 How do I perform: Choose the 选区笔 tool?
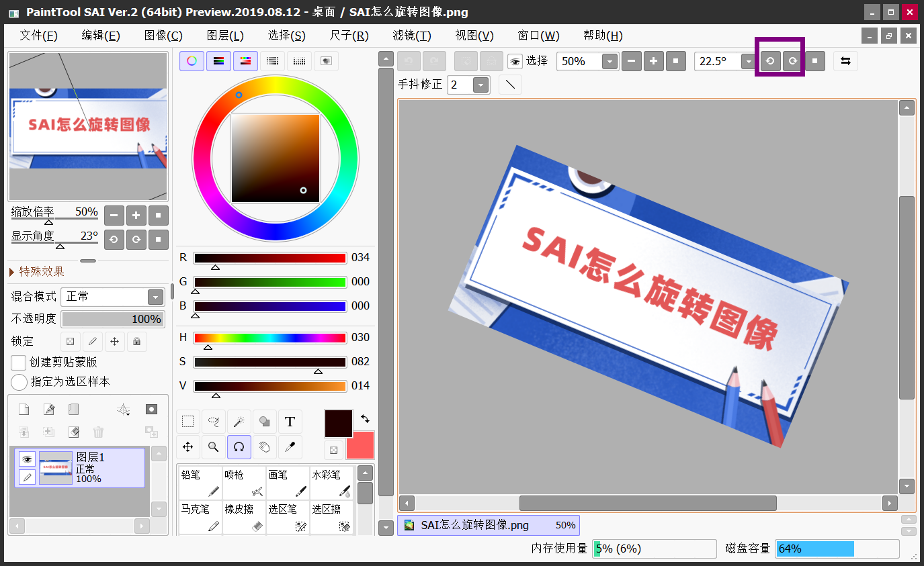pyautogui.click(x=288, y=518)
